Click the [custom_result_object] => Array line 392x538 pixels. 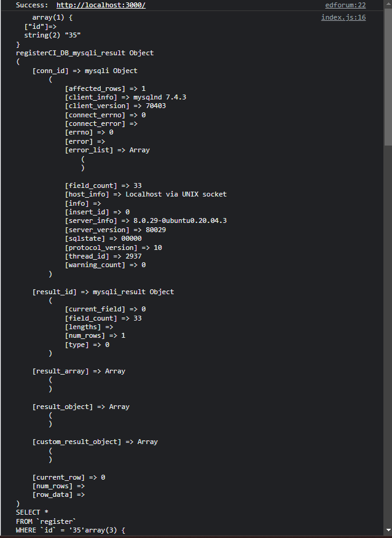point(95,442)
